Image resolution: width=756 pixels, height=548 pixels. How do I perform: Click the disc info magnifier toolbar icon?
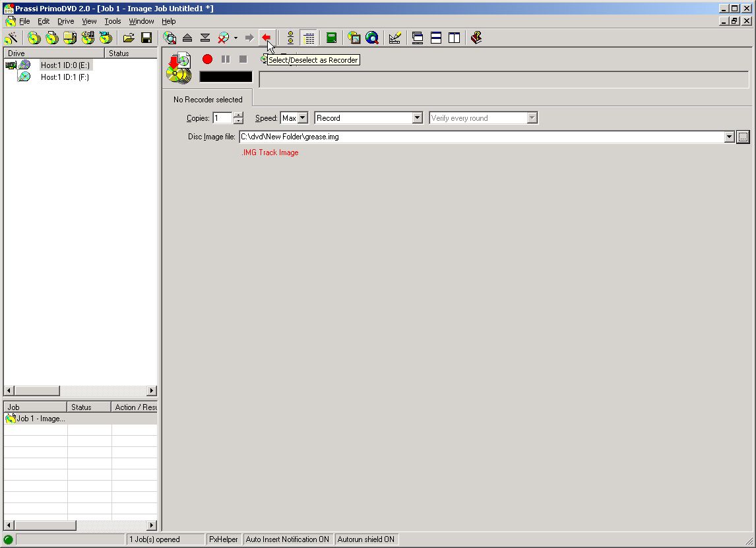tap(170, 38)
